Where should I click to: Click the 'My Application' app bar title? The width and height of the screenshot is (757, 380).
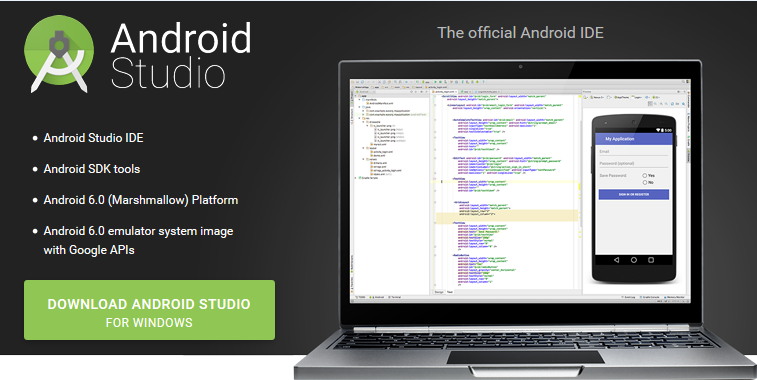(620, 139)
